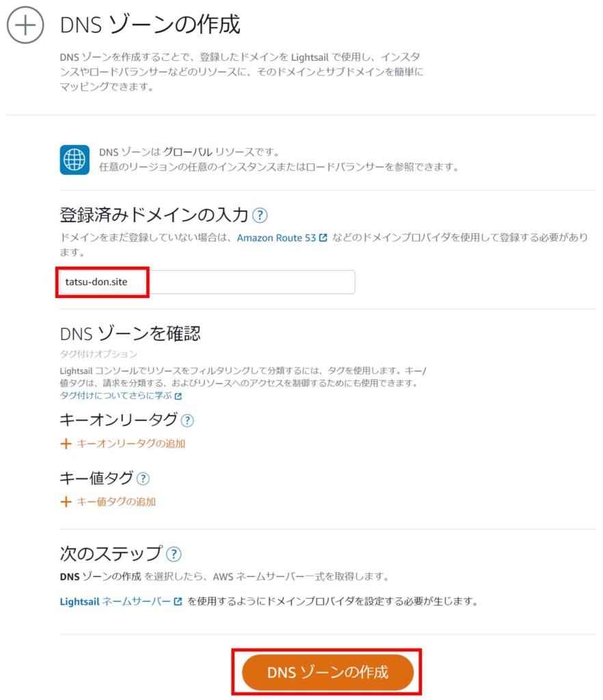The height and width of the screenshot is (700, 603).
Task: Click orange plus icon before キーオンリータグの追加
Action: point(66,443)
